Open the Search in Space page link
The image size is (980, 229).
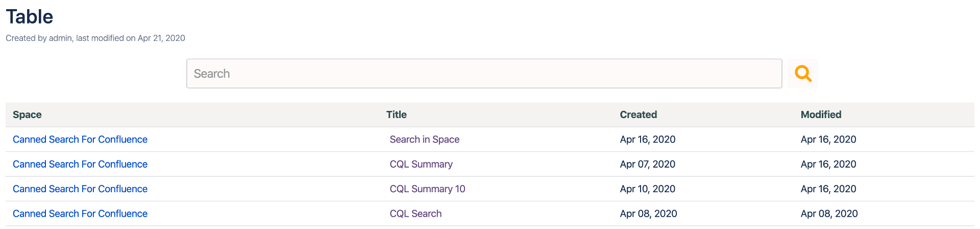point(424,140)
